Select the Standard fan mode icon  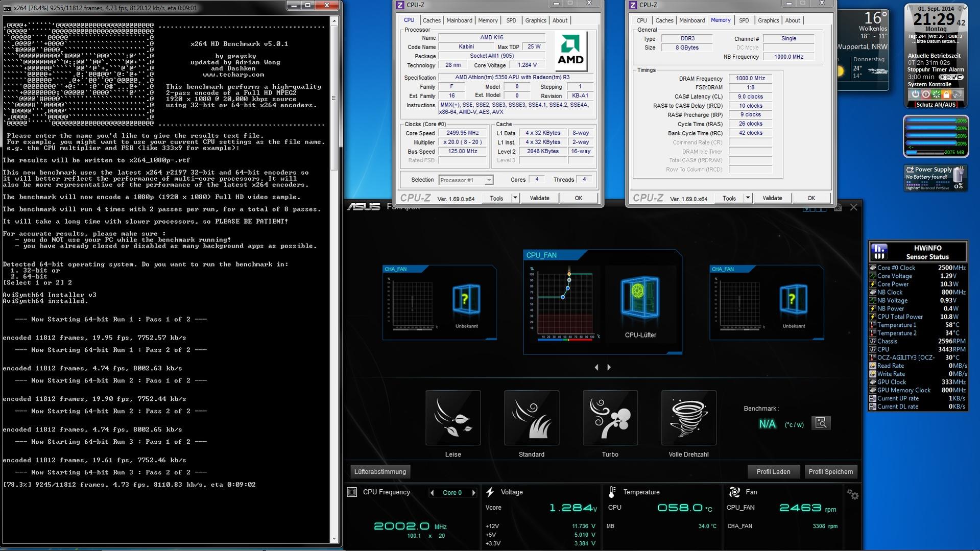(532, 418)
